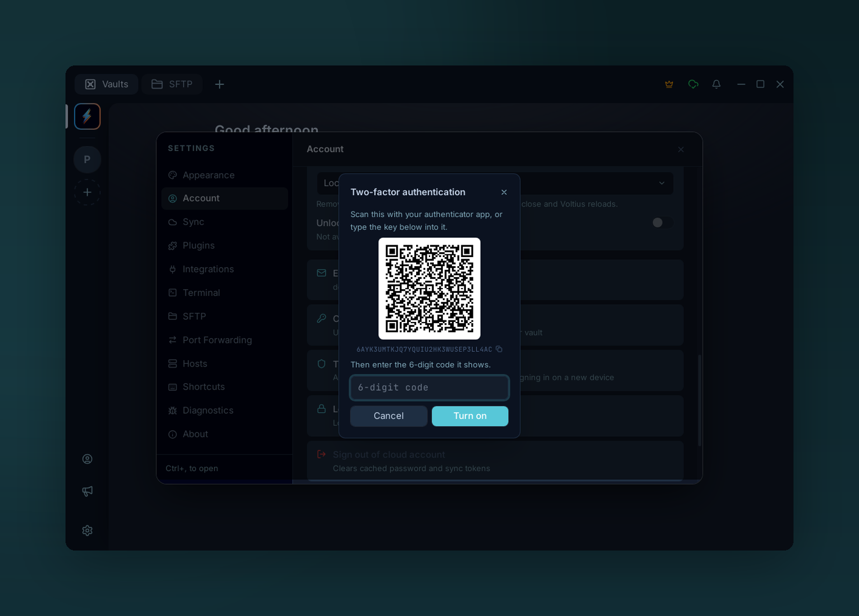Open Hosts settings

click(224, 364)
